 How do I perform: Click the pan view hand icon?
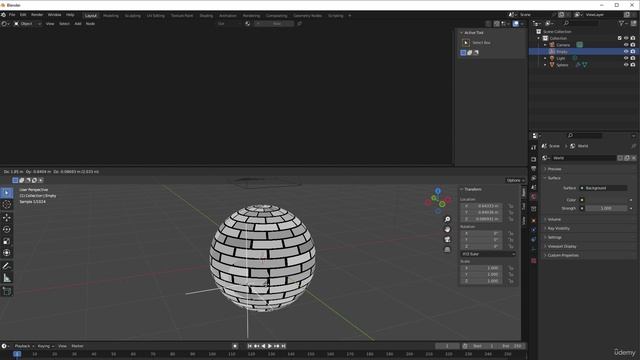point(447,229)
